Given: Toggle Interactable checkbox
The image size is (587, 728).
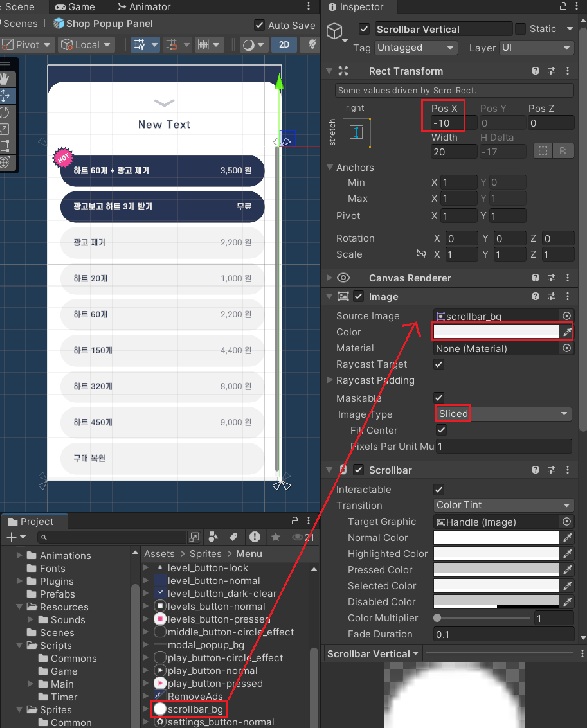Looking at the screenshot, I should 439,490.
